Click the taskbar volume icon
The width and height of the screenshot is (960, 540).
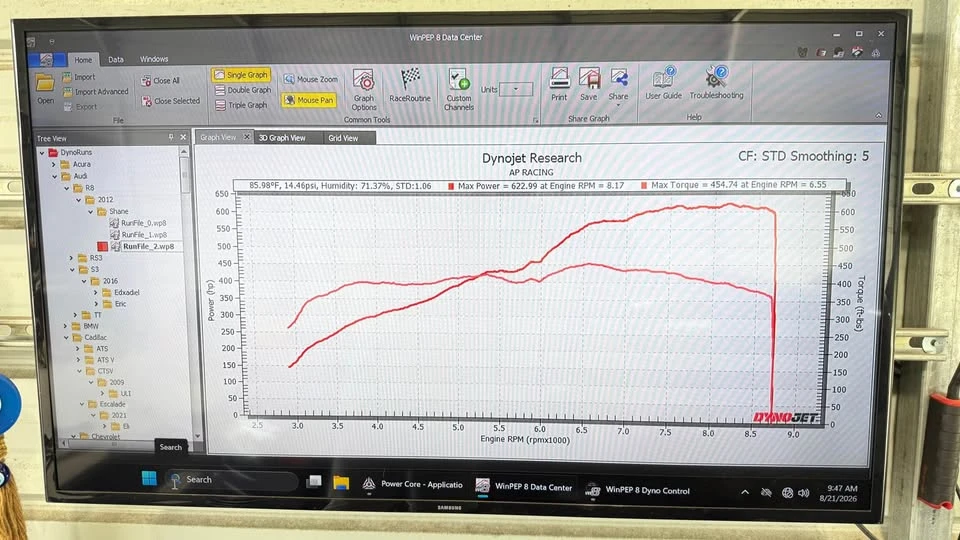(804, 493)
